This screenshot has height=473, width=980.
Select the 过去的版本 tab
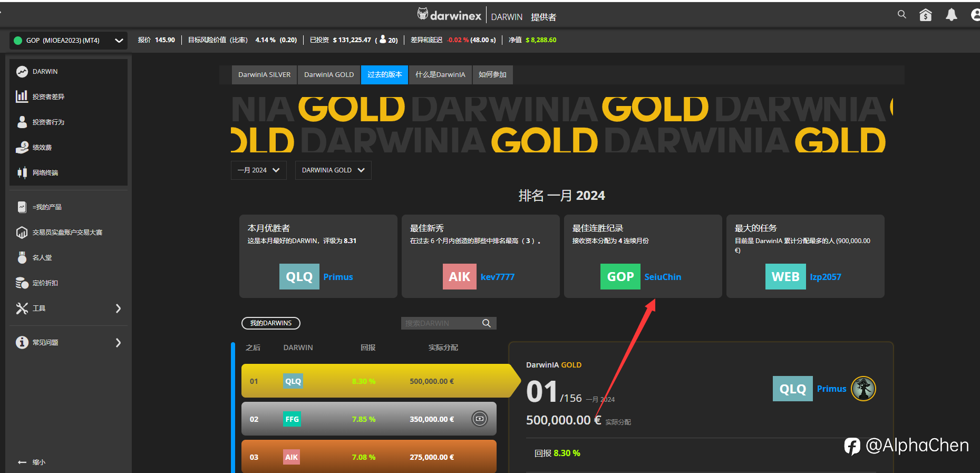click(385, 74)
